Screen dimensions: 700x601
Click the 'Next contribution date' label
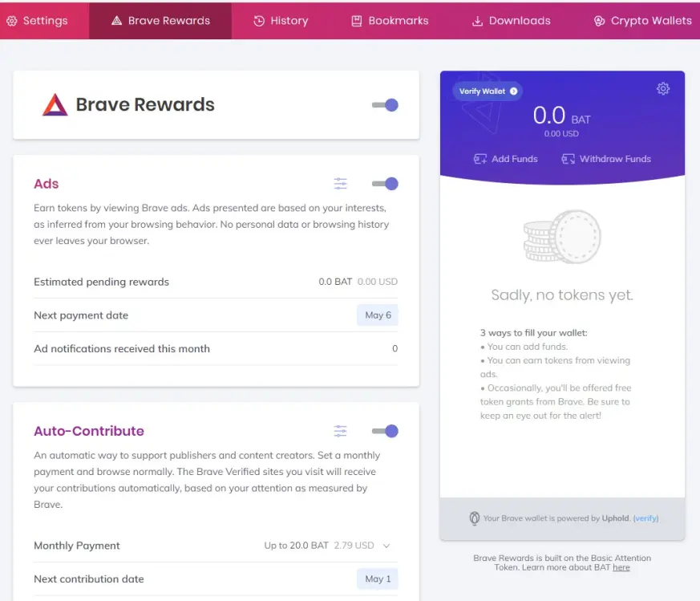pyautogui.click(x=89, y=579)
